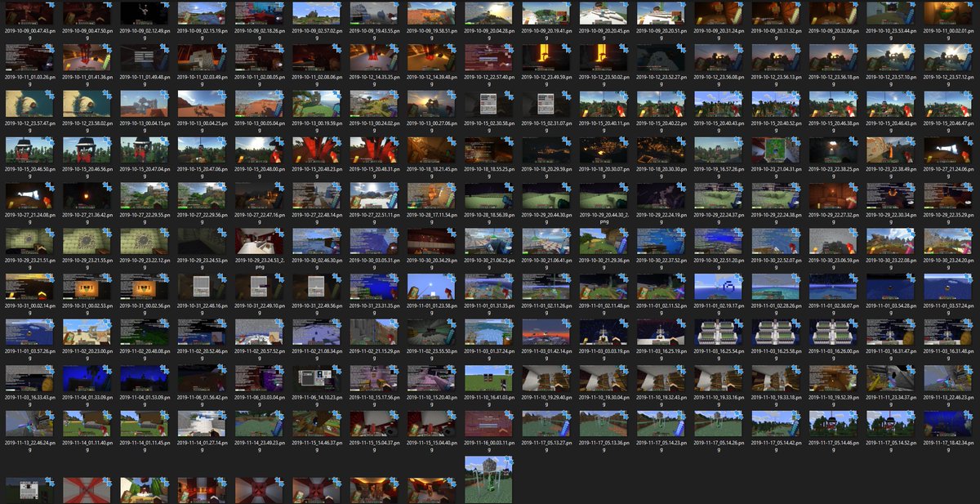The width and height of the screenshot is (980, 504).
Task: Select thumbnail 2019-10-09_00.47.43.png
Action: [29, 13]
